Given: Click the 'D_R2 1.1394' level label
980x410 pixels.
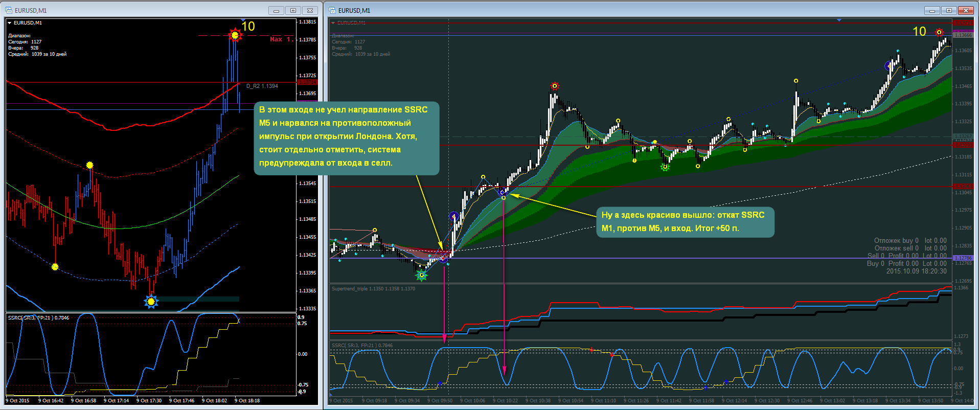Looking at the screenshot, I should tap(262, 86).
